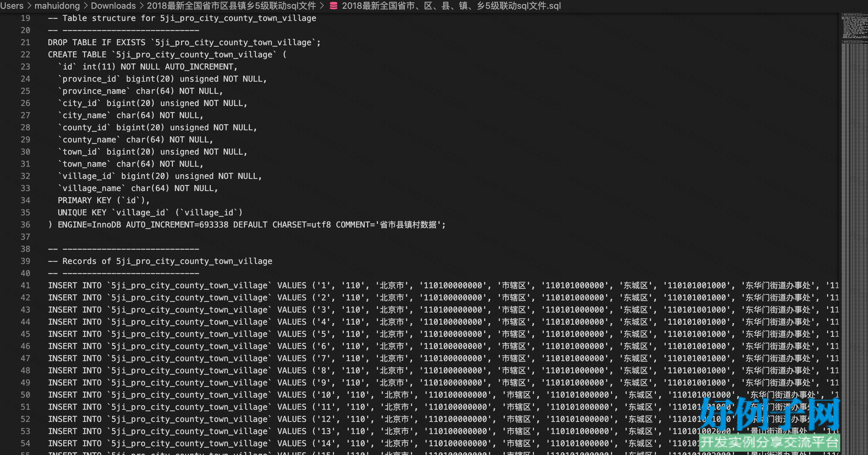The width and height of the screenshot is (868, 455).
Task: Click the INSERT statement with id '5'
Action: click(443, 334)
